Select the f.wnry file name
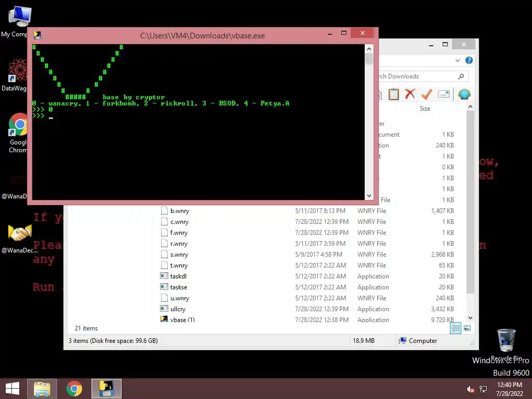Screen dimensions: 532x399 pyautogui.click(x=179, y=232)
